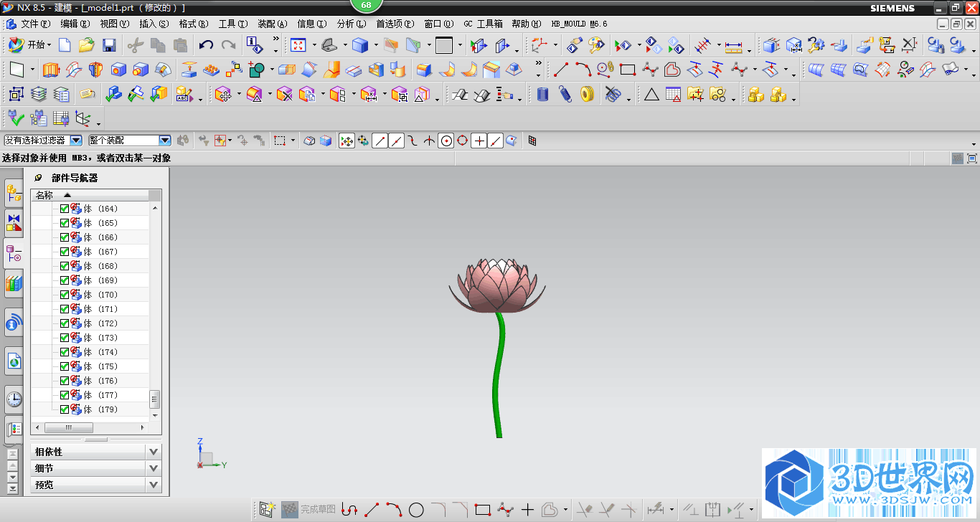Click the background color swatch in view toolbar
980x522 pixels.
click(x=444, y=46)
